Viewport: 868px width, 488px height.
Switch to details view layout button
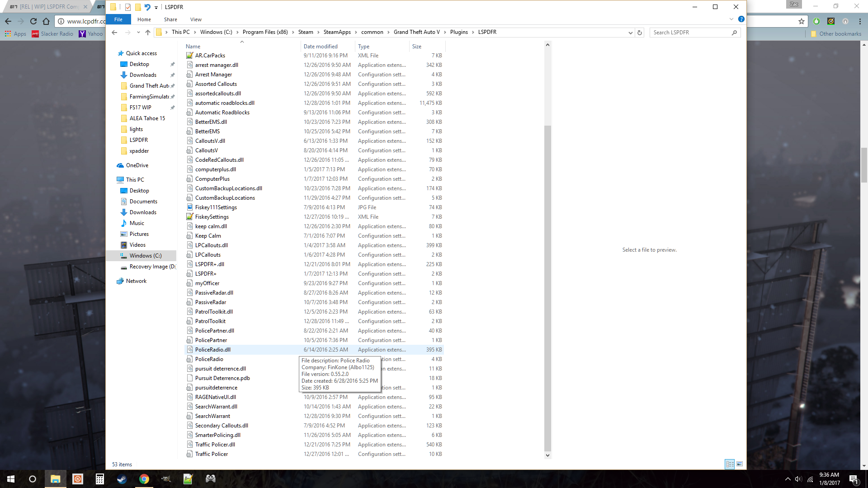click(729, 464)
